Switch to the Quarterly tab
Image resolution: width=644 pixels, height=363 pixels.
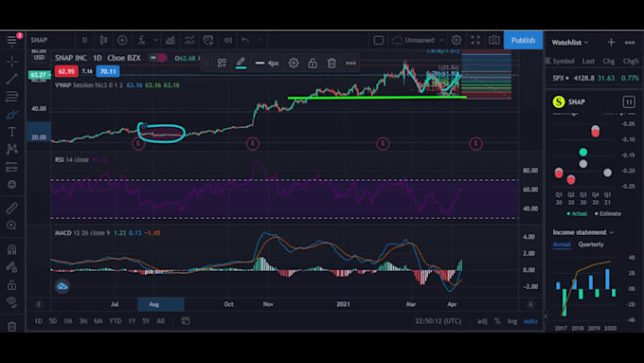tap(591, 245)
